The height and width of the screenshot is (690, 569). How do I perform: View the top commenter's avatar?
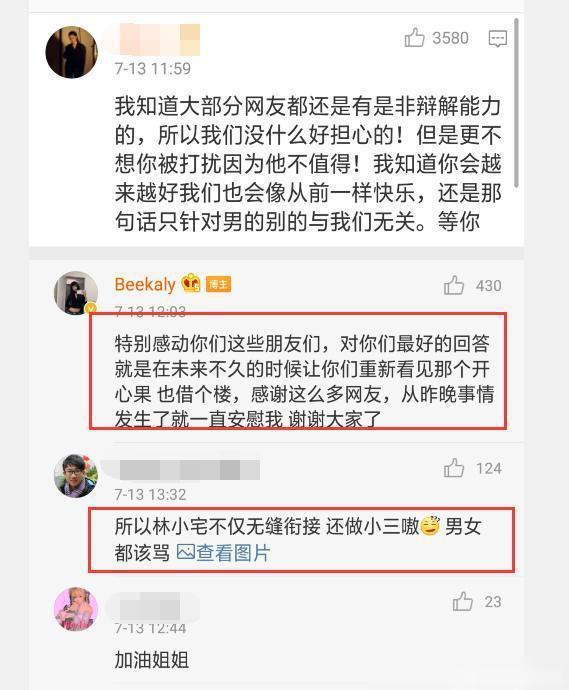(x=71, y=52)
